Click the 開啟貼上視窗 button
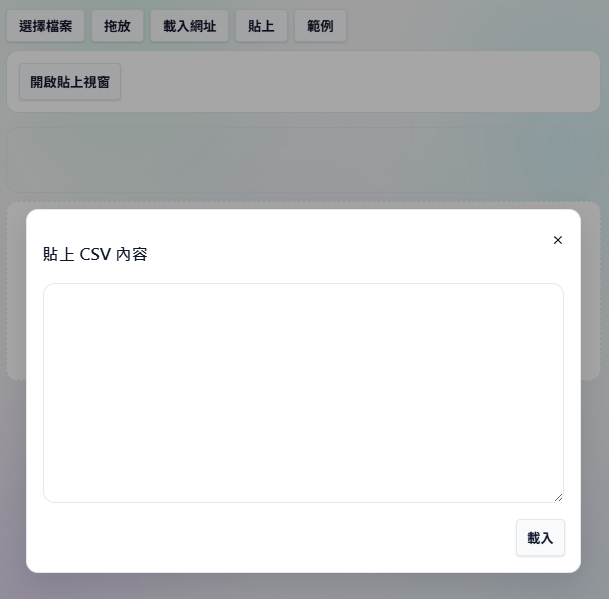 point(70,82)
